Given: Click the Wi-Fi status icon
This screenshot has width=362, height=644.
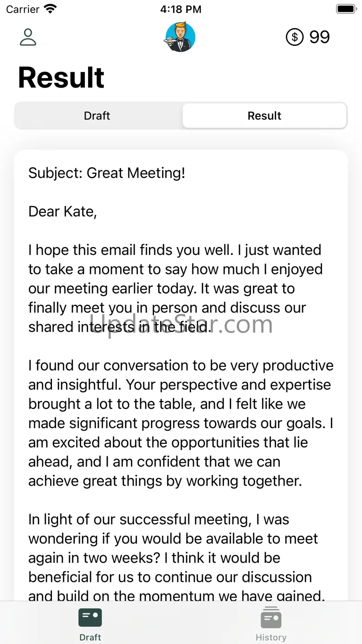Looking at the screenshot, I should coord(50,9).
